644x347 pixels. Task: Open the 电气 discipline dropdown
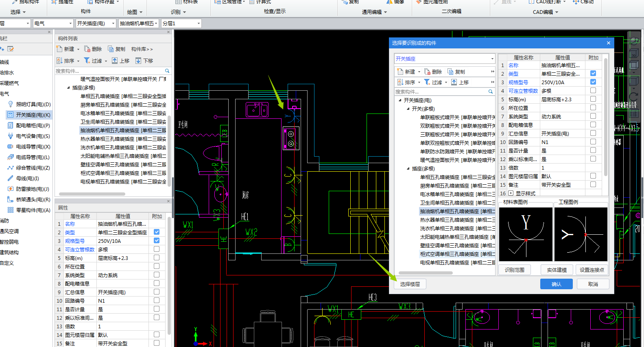pos(53,24)
